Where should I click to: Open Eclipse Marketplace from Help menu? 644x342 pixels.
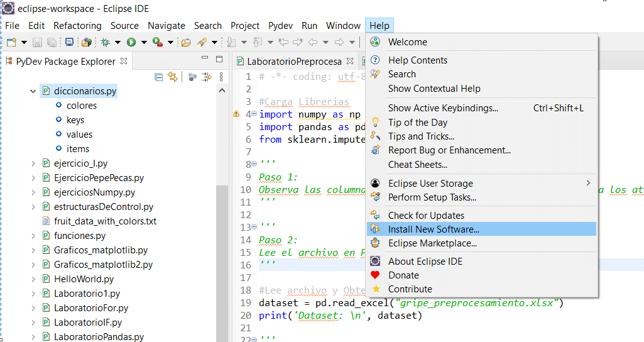(481, 243)
